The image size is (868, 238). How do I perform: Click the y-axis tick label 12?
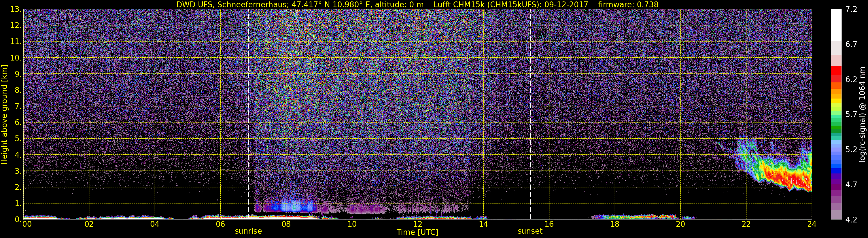[16, 26]
